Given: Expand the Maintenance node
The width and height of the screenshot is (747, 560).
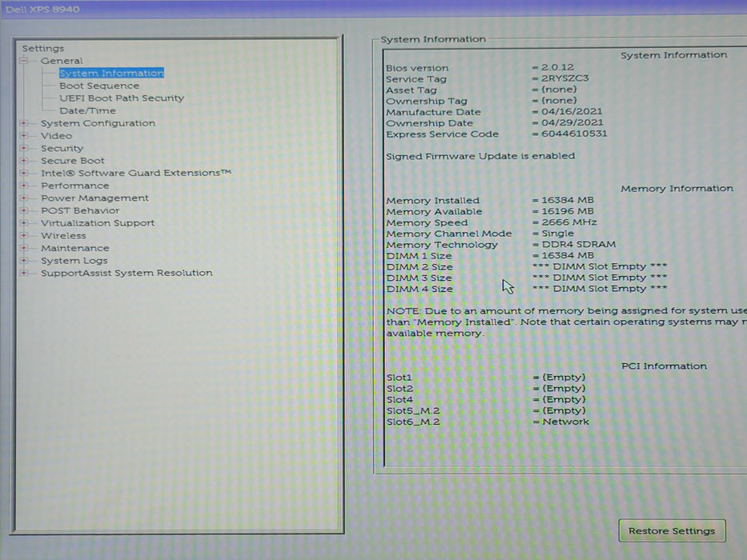Looking at the screenshot, I should [24, 248].
